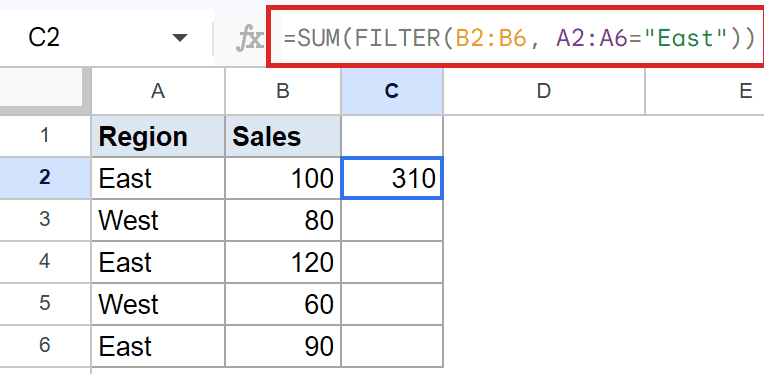Click the Sales header cell

click(x=283, y=136)
